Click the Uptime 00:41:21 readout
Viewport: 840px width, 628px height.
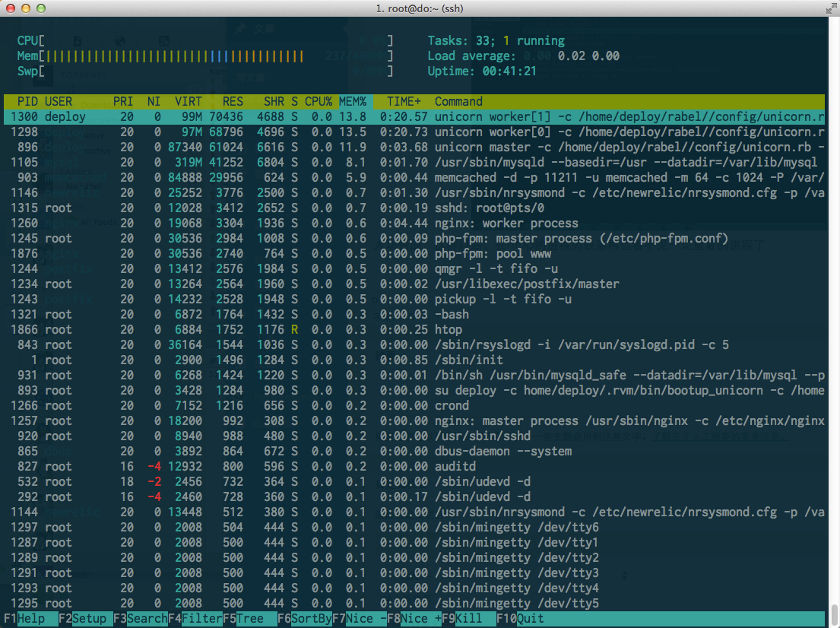[x=482, y=71]
